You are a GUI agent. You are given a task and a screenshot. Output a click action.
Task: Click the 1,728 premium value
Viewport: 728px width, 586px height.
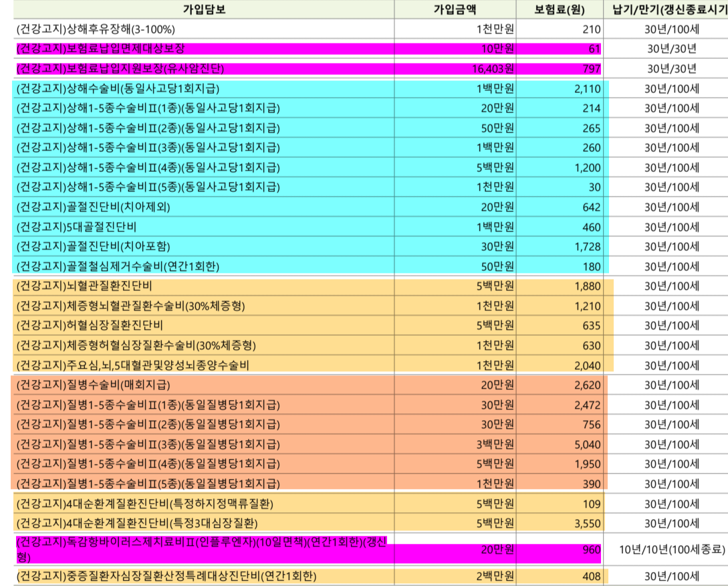pos(588,247)
